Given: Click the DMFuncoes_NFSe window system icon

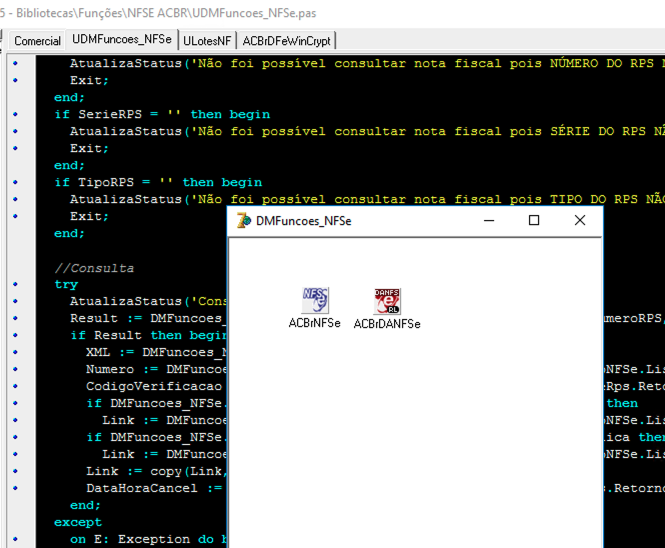Looking at the screenshot, I should pyautogui.click(x=244, y=221).
